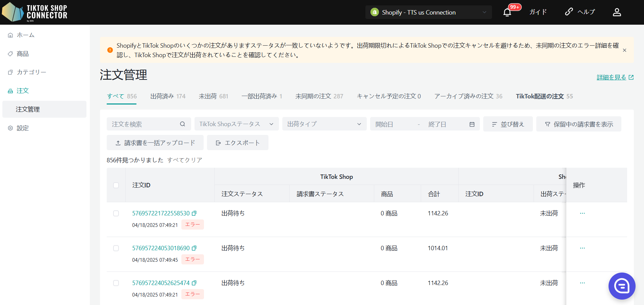Check the box for order 576957221722558530
Image resolution: width=644 pixels, height=305 pixels.
pos(116,213)
